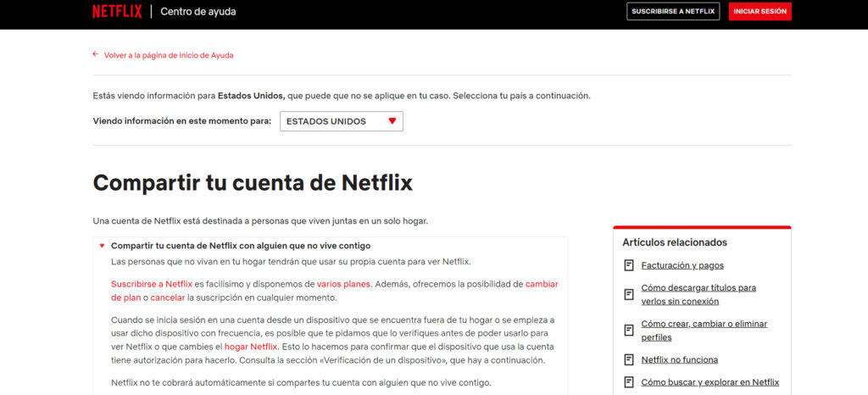The width and height of the screenshot is (868, 395).
Task: Open the 'hogar Netflix' link
Action: 251,347
